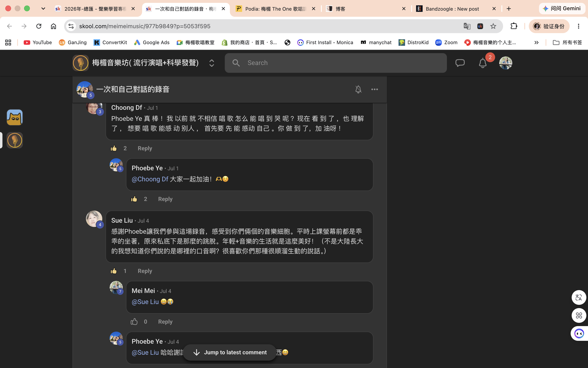Image resolution: width=588 pixels, height=368 pixels.
Task: Open the notifications bell with badge
Action: 483,63
